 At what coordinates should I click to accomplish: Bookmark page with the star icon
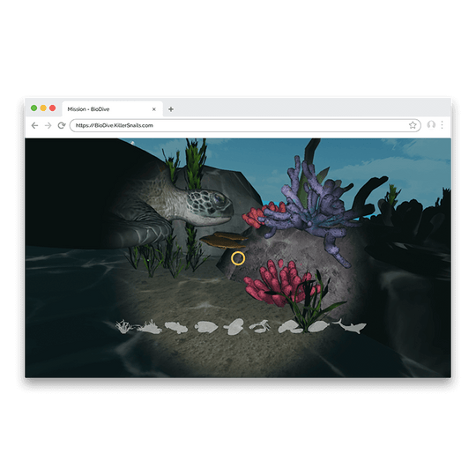413,125
